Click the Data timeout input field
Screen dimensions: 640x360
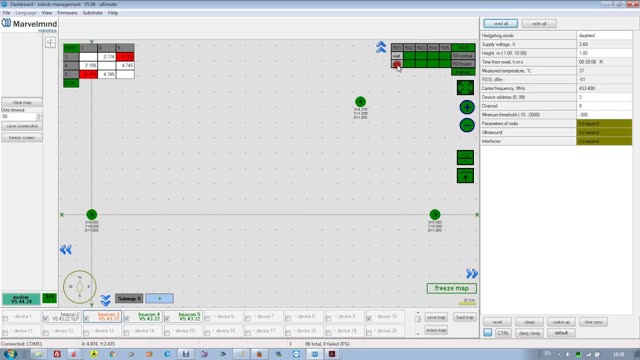click(19, 116)
